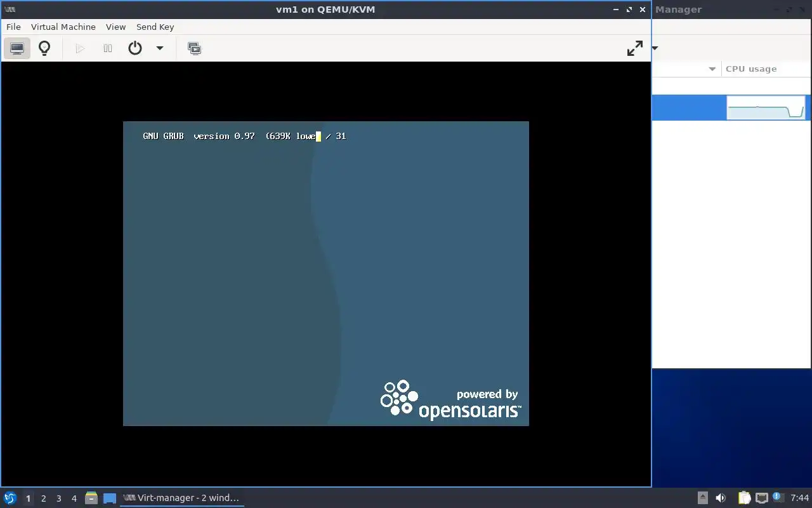The image size is (812, 508).
Task: Click the show desktop icon in taskbar
Action: tap(110, 498)
